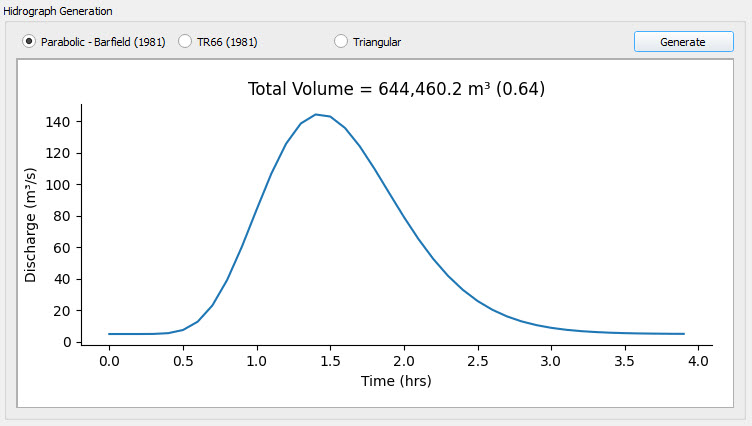The height and width of the screenshot is (426, 752).
Task: Choose the TR66 (1981) hydrograph method
Action: pyautogui.click(x=185, y=41)
